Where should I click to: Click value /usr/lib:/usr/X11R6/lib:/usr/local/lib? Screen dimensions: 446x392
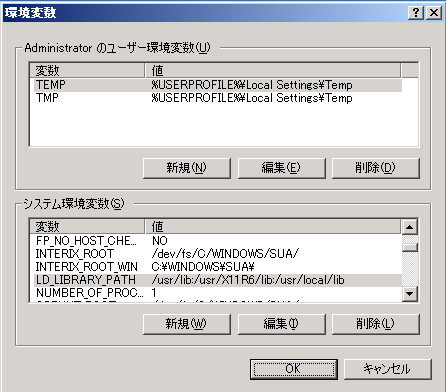coord(248,280)
